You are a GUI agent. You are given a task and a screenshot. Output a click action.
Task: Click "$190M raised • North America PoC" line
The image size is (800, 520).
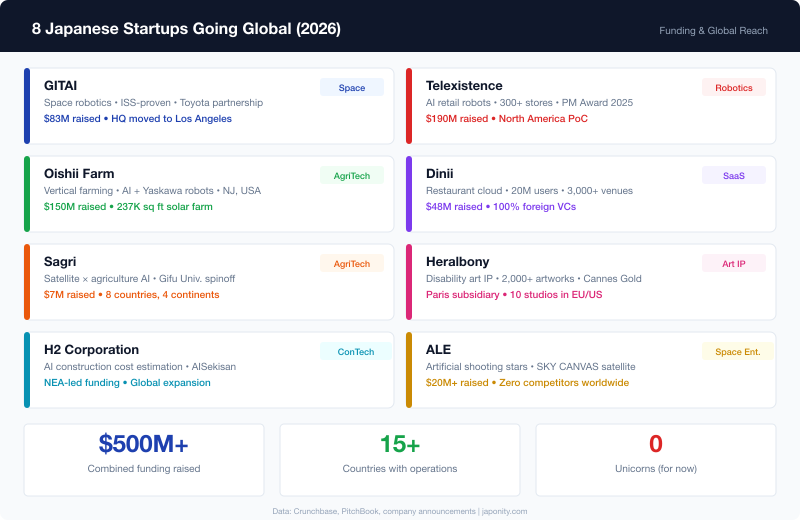(507, 118)
